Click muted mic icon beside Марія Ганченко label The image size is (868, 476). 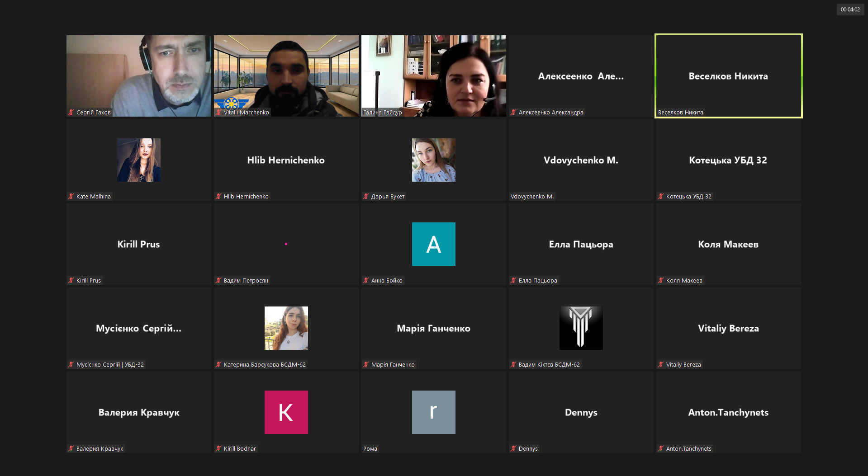366,364
